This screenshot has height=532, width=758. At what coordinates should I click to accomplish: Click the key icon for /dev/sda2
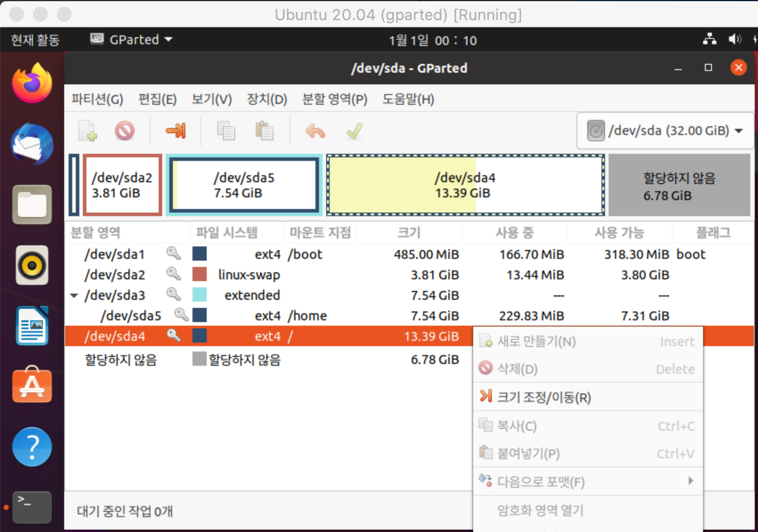(x=173, y=274)
